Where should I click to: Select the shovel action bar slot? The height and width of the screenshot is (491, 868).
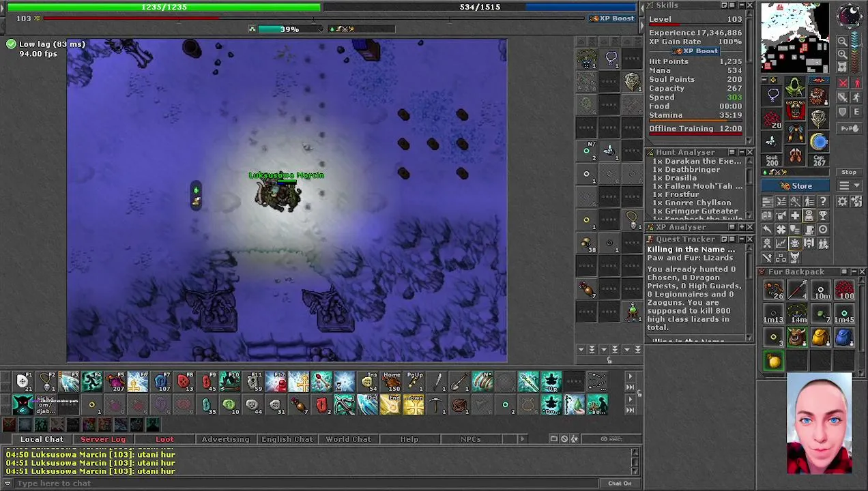coord(460,382)
